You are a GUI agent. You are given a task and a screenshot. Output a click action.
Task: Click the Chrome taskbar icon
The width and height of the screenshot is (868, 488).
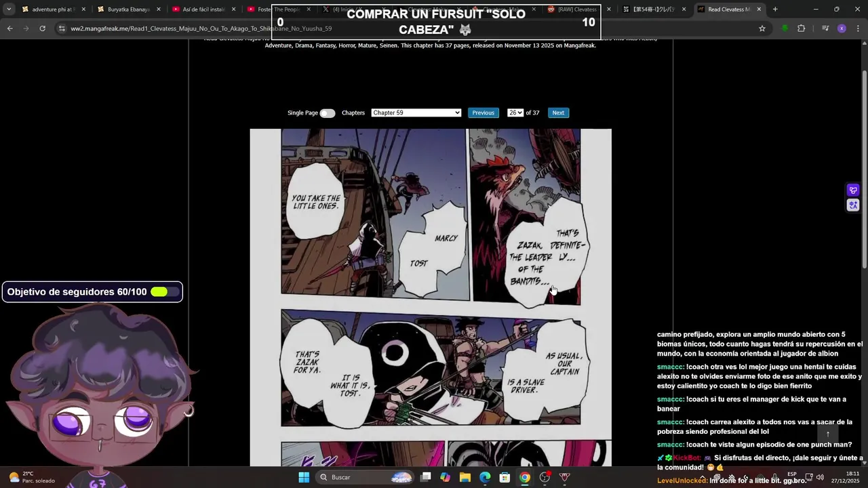[x=524, y=477]
